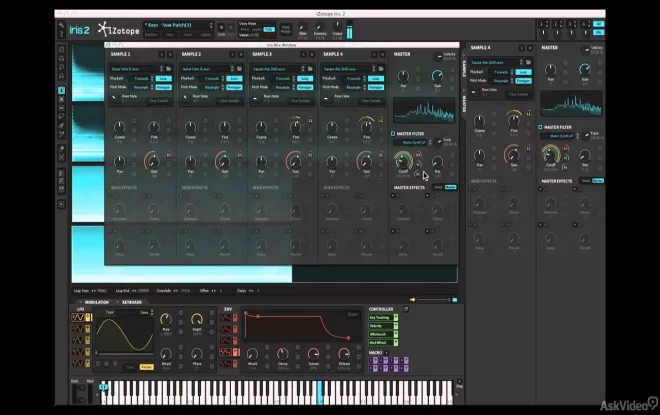Image resolution: width=660 pixels, height=415 pixels.
Task: Click the All button at top right
Action: click(598, 24)
